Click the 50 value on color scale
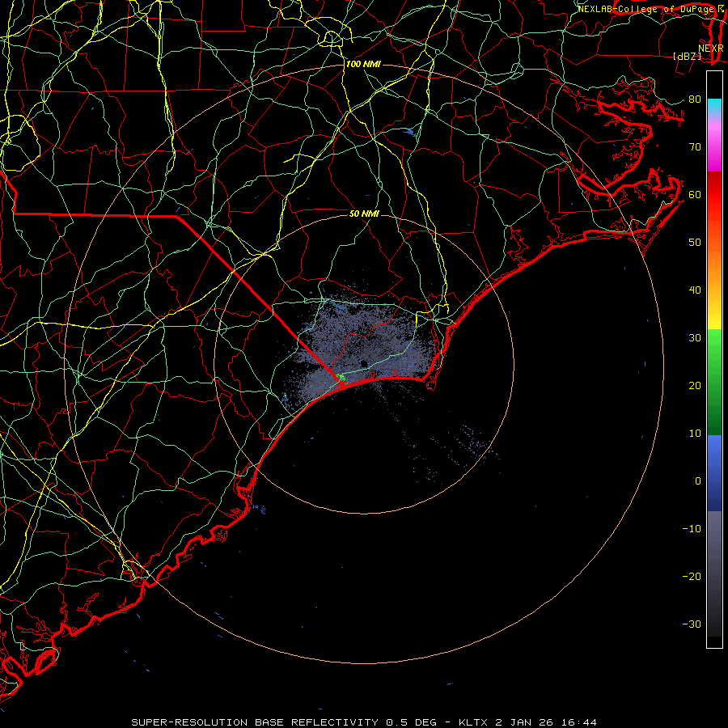Image resolution: width=728 pixels, height=728 pixels. pos(695,243)
